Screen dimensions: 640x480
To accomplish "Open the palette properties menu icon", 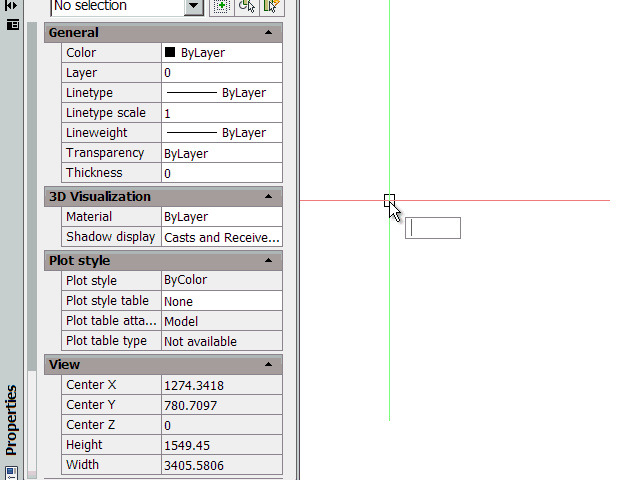I will [13, 25].
